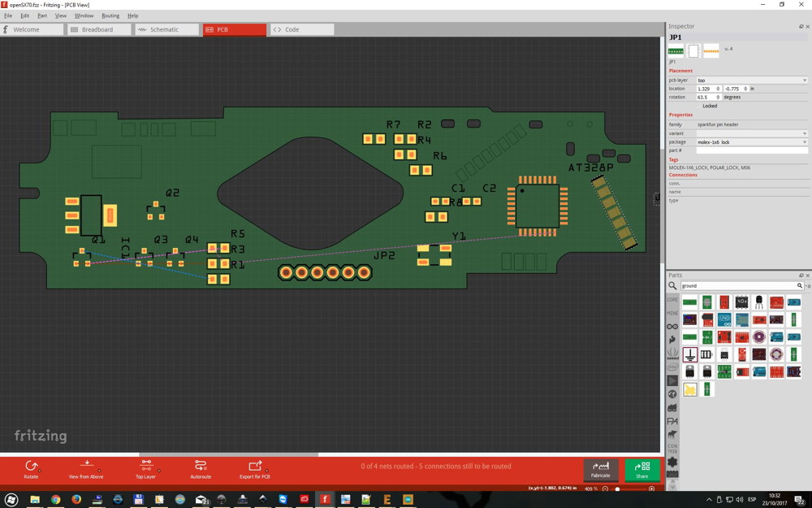Click the magnifier icon beside the Parts search box
The image size is (812, 508).
[672, 285]
